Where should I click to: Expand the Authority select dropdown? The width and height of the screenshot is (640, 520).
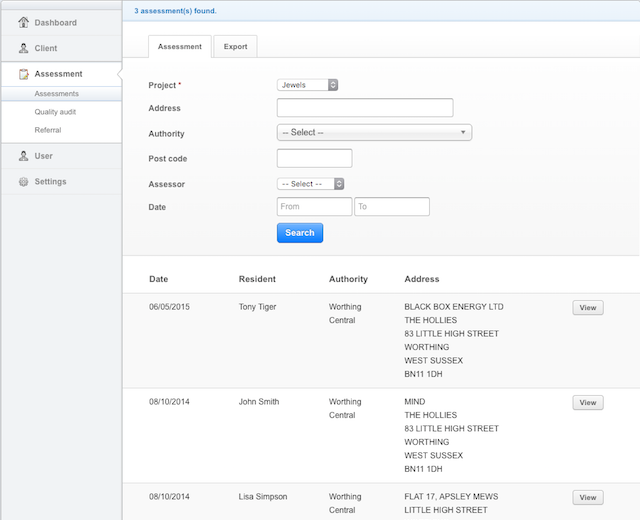(374, 132)
